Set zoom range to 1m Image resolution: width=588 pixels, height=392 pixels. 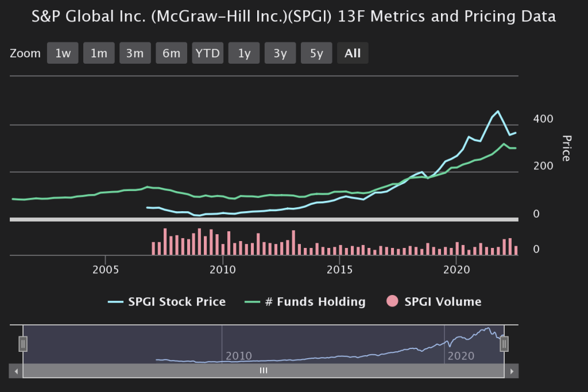(x=99, y=53)
